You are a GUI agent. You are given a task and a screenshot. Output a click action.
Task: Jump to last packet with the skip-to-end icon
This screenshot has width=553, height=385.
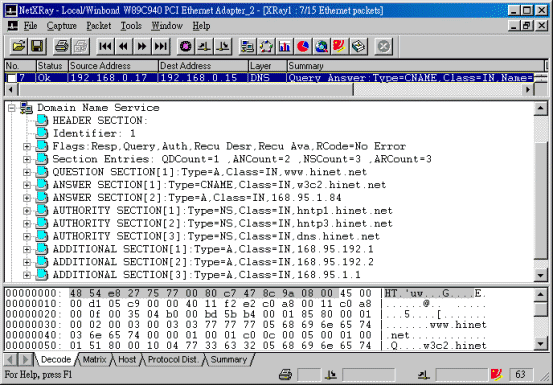[161, 46]
